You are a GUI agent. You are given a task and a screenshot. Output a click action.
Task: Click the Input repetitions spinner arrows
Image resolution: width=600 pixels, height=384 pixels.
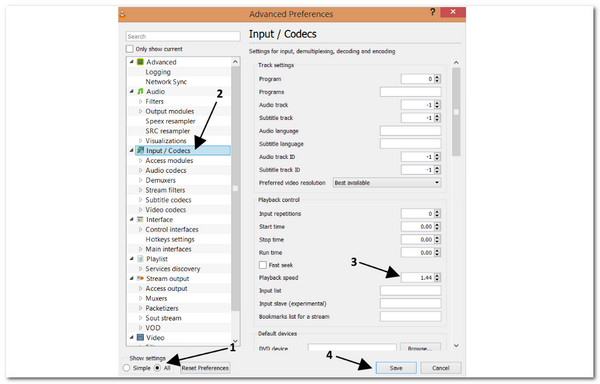click(437, 213)
